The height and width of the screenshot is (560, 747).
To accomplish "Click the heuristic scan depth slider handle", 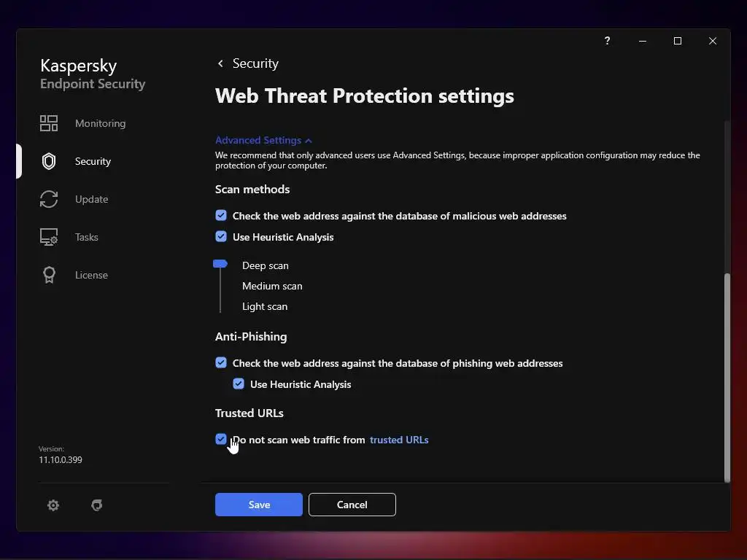I will pyautogui.click(x=220, y=264).
